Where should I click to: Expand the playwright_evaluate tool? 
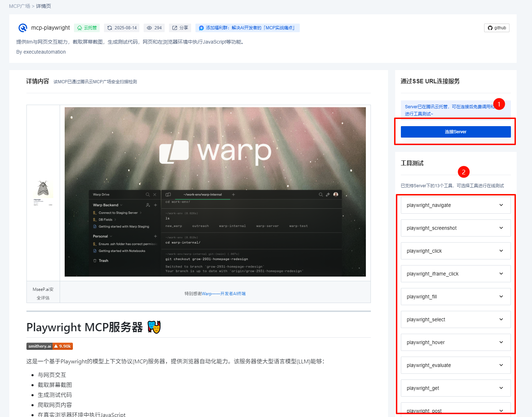tap(456, 365)
